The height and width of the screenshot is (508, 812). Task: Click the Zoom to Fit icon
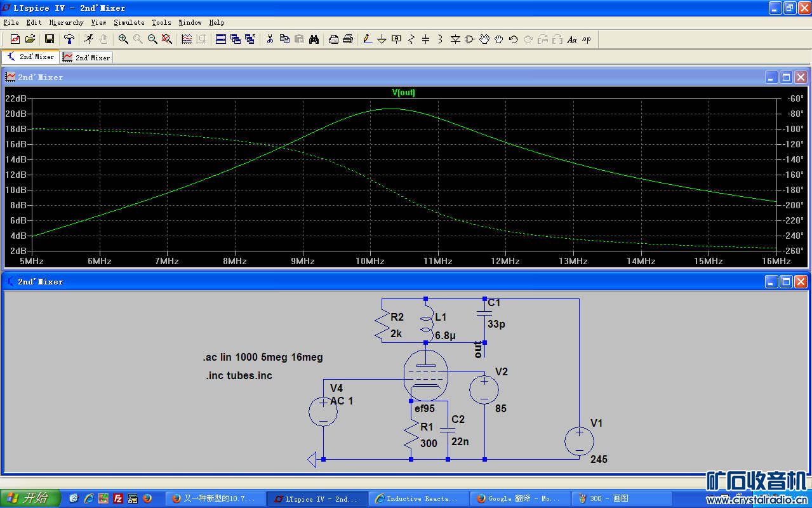point(167,39)
